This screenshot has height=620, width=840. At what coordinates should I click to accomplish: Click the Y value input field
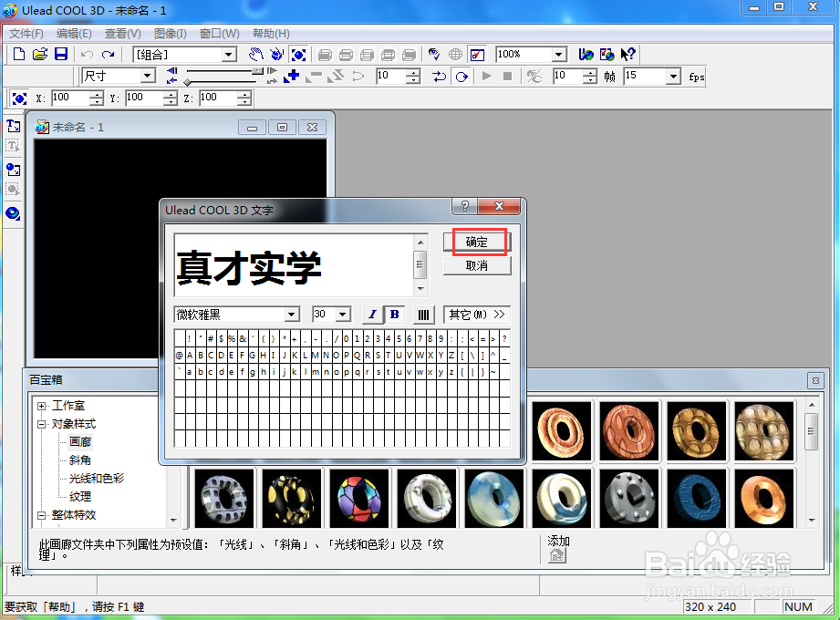point(143,98)
